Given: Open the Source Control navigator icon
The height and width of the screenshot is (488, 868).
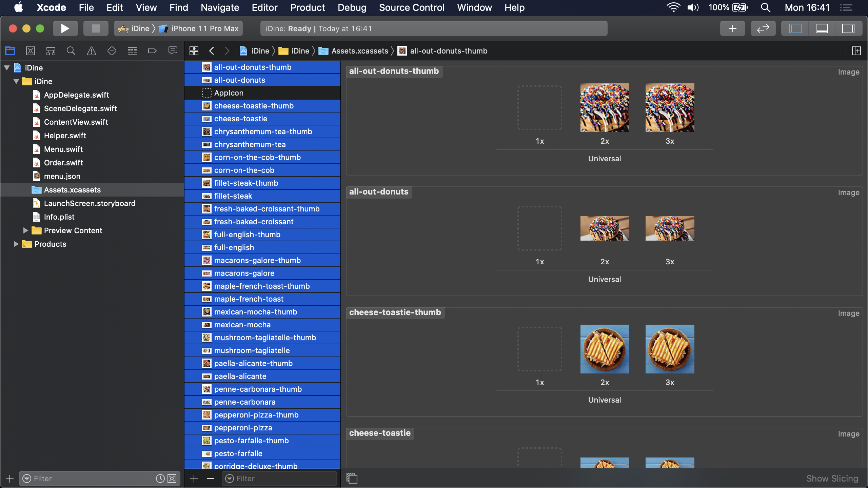Looking at the screenshot, I should click(x=30, y=51).
